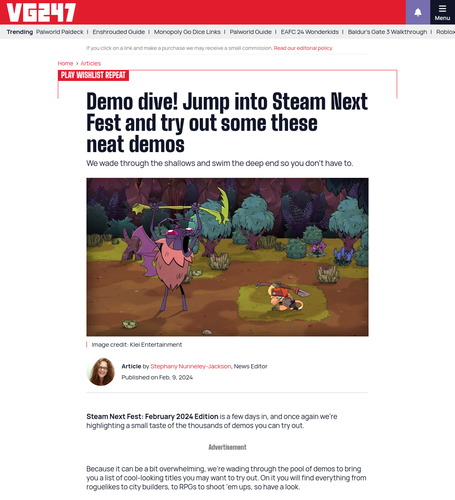Screen dimensions: 455x500
Task: Click the 'We wade through the shallows' subheading
Action: click(x=220, y=163)
